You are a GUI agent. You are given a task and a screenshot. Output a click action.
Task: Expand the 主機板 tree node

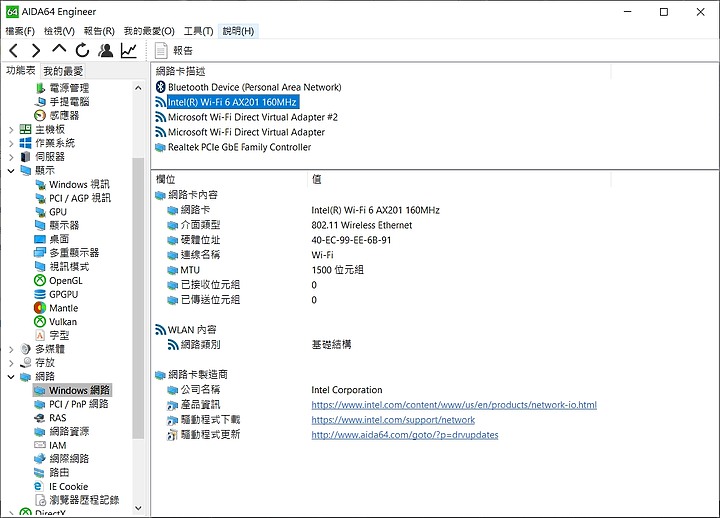(11, 130)
